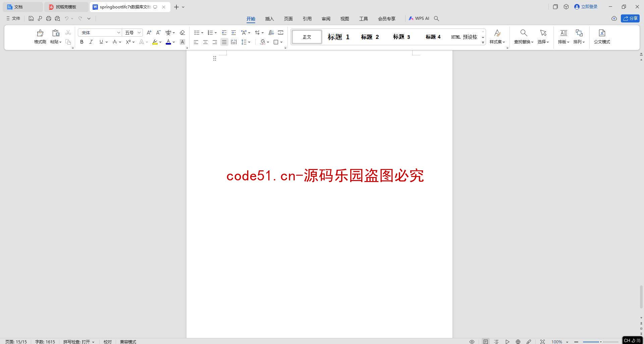Click the Proofread (校对) status button
This screenshot has height=344, width=644.
[107, 342]
